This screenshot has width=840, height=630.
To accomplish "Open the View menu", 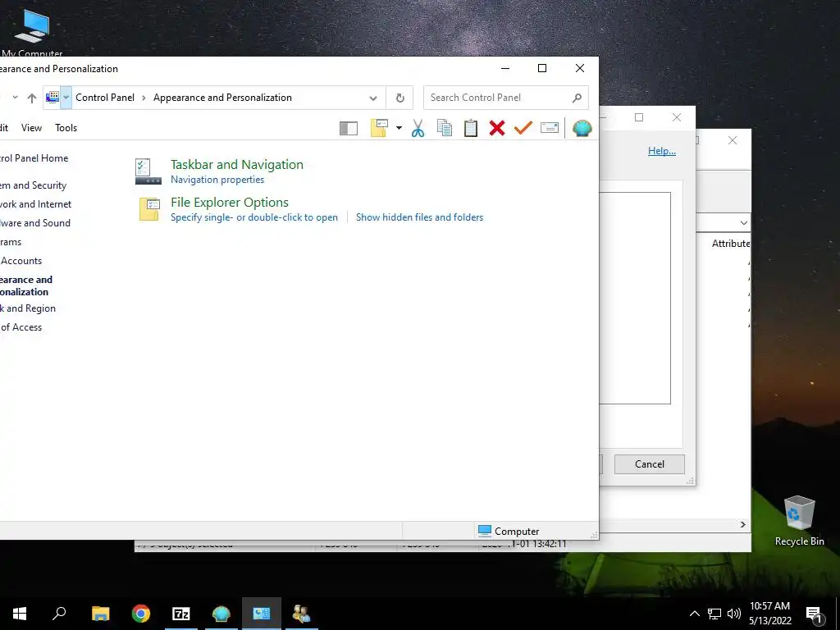I will (x=32, y=127).
